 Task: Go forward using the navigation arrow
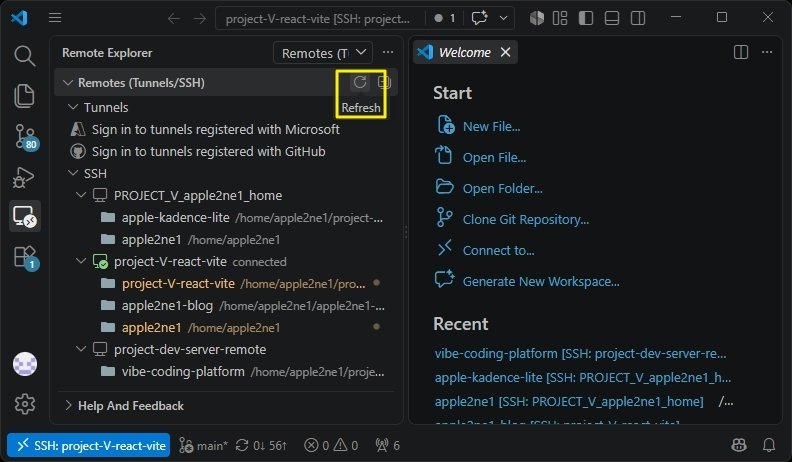200,19
